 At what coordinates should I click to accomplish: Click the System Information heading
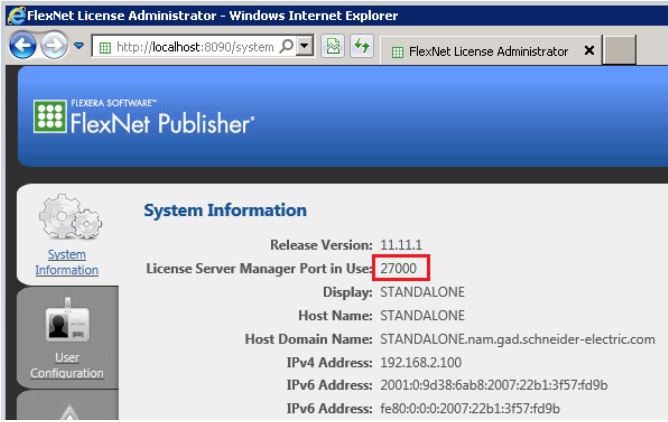click(225, 210)
